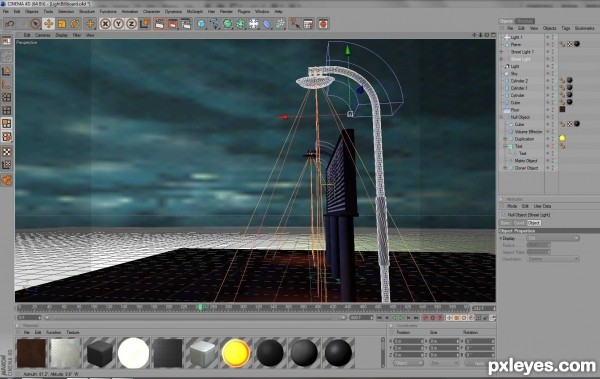Toggle Y axis lock

[x=118, y=24]
